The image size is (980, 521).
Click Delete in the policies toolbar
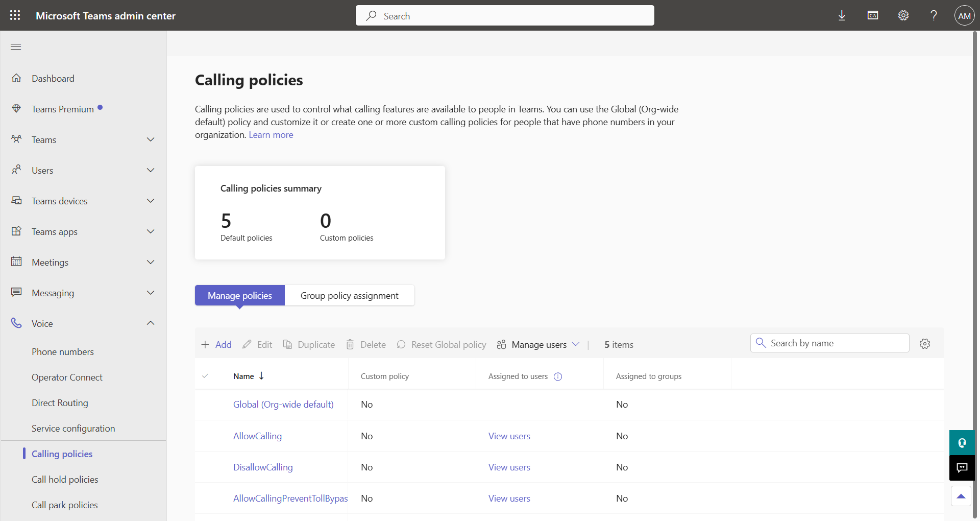tap(366, 345)
